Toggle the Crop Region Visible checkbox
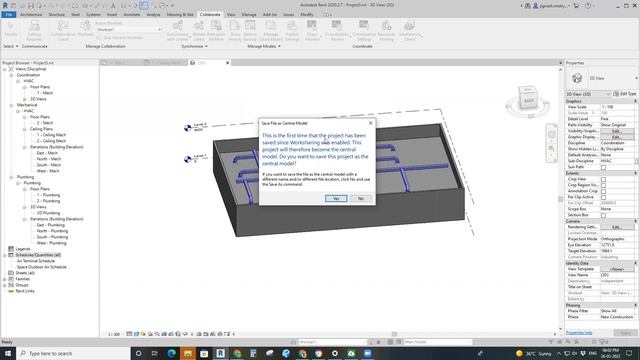Viewport: 640px width, 360px height. [603, 185]
